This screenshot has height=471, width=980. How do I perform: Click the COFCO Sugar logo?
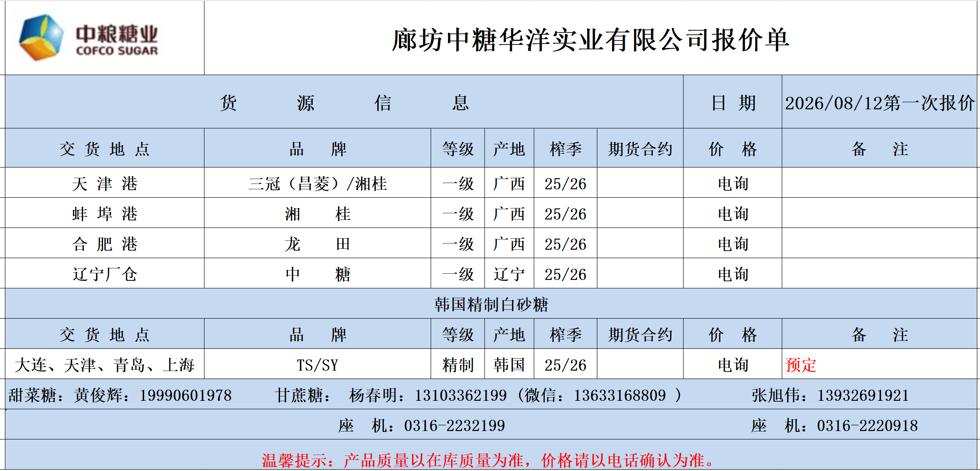point(88,37)
